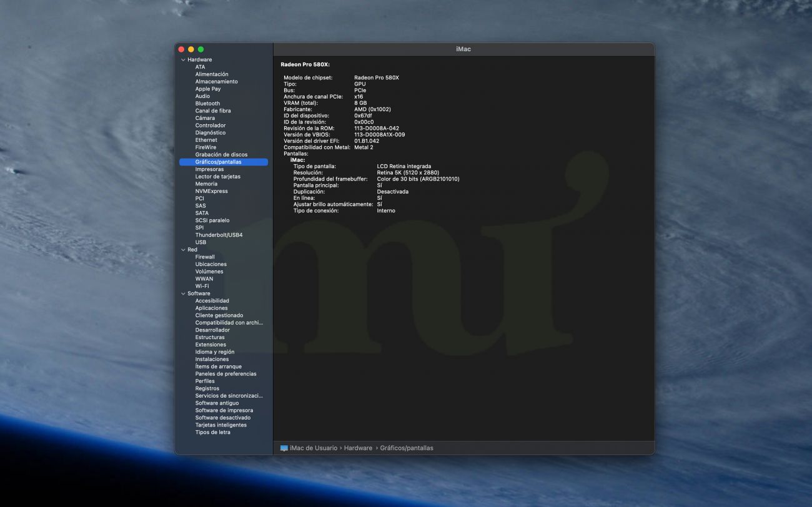Click Gráficos/pantallas in the path bar
Viewport: 812px width, 507px height.
pos(406,448)
